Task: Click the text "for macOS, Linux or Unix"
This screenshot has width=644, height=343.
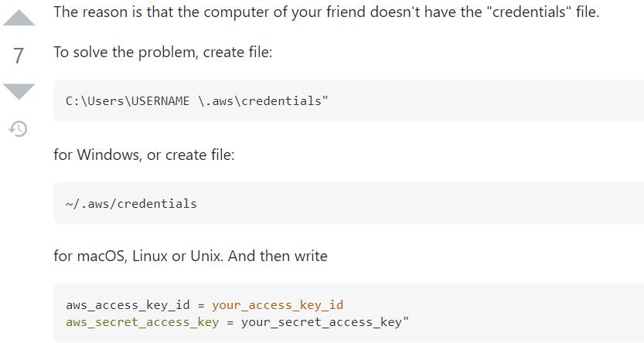Action: (x=138, y=256)
